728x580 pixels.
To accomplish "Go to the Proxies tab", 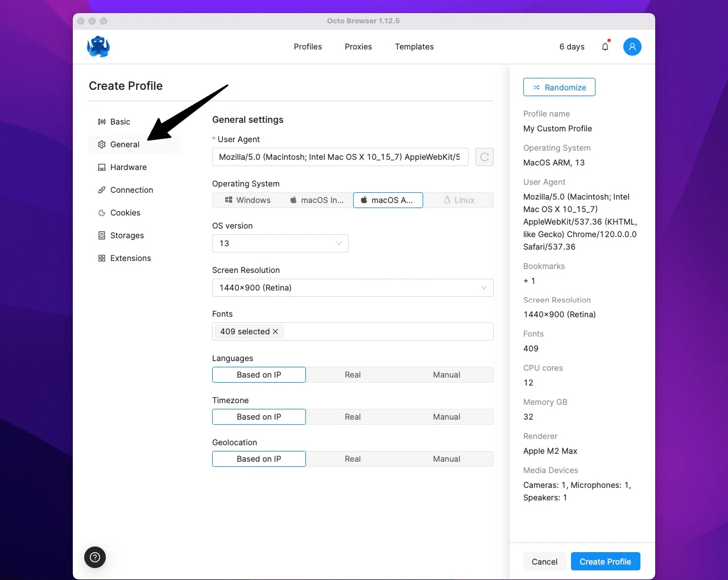I will tap(358, 47).
